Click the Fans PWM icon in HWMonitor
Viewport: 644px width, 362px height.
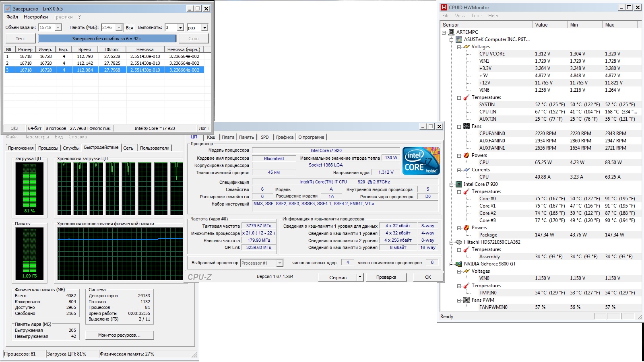466,300
